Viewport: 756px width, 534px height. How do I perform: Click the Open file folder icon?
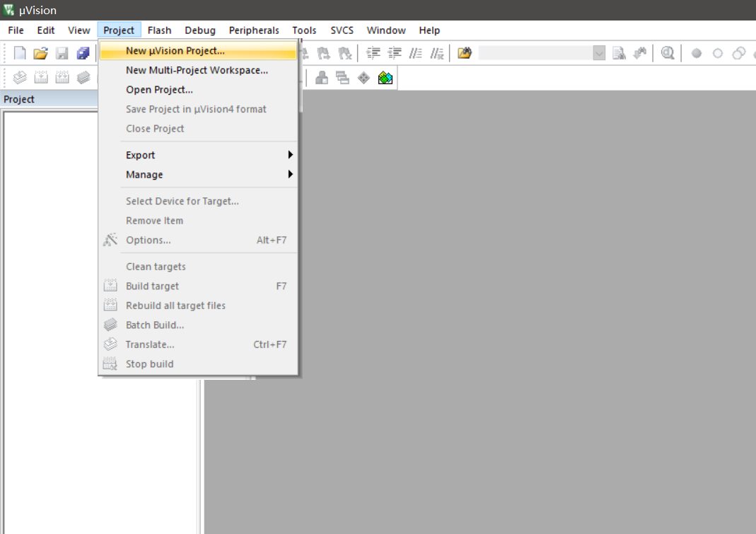point(40,53)
